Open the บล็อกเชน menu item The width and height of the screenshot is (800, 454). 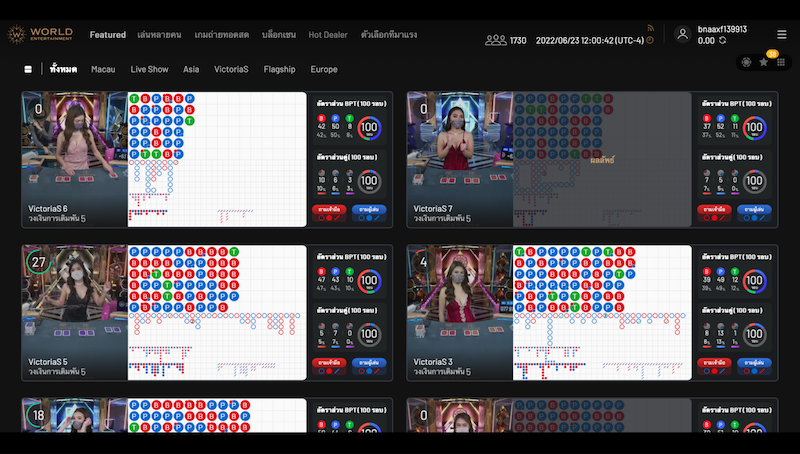tap(279, 35)
